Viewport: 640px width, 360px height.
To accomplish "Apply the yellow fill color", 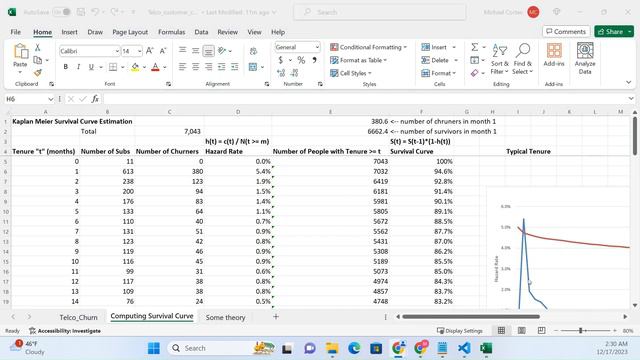I will pos(135,67).
